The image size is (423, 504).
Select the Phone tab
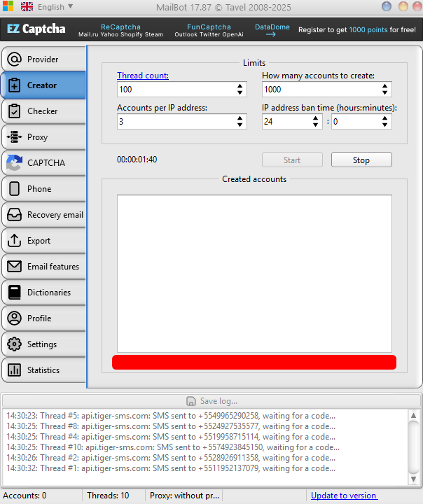coord(44,189)
